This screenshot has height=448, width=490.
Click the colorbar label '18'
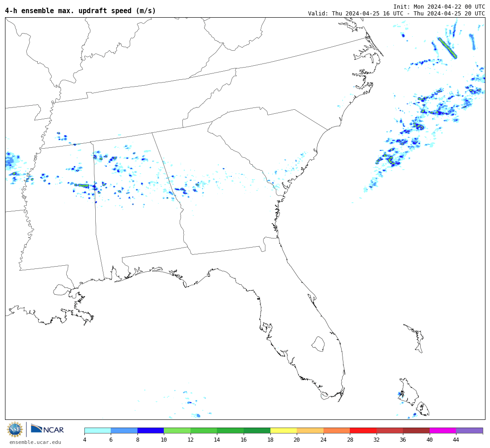pyautogui.click(x=270, y=440)
